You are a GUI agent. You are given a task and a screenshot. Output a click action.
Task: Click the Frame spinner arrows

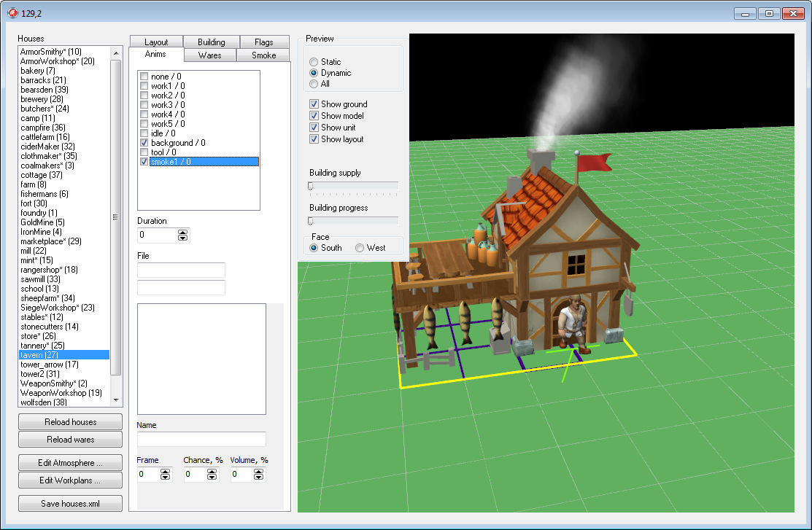[x=165, y=474]
